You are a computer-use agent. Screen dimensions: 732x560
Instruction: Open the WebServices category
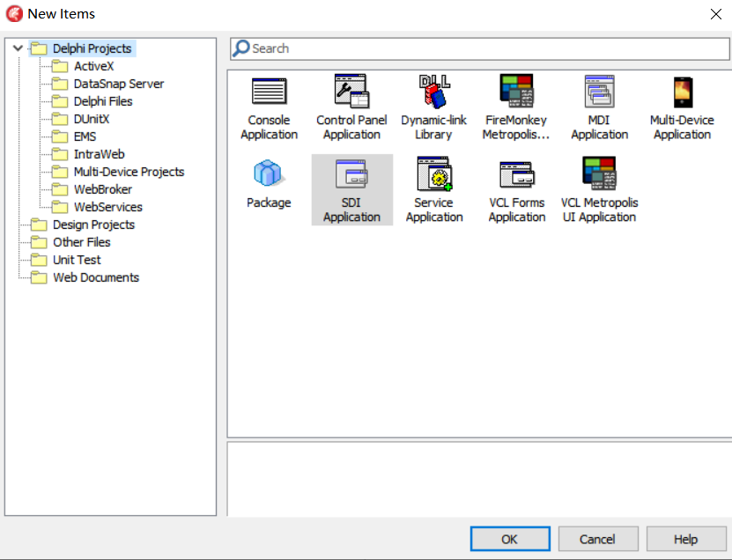click(x=97, y=207)
